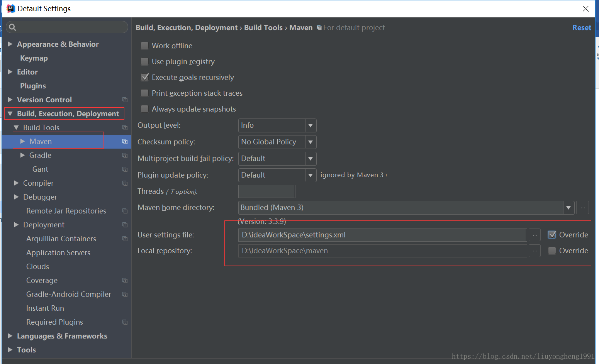Open Remote Jar Repositories settings
The image size is (599, 364).
tap(66, 211)
